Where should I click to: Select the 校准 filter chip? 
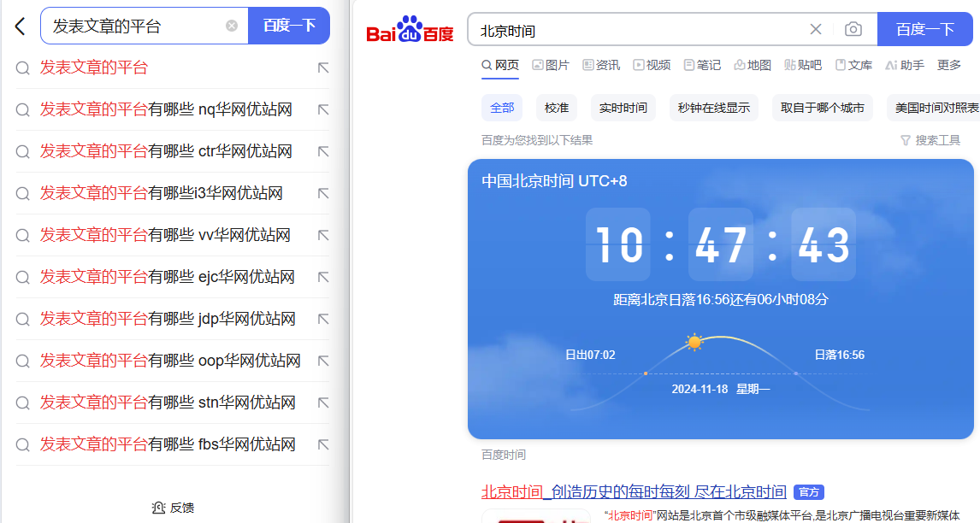coord(556,108)
